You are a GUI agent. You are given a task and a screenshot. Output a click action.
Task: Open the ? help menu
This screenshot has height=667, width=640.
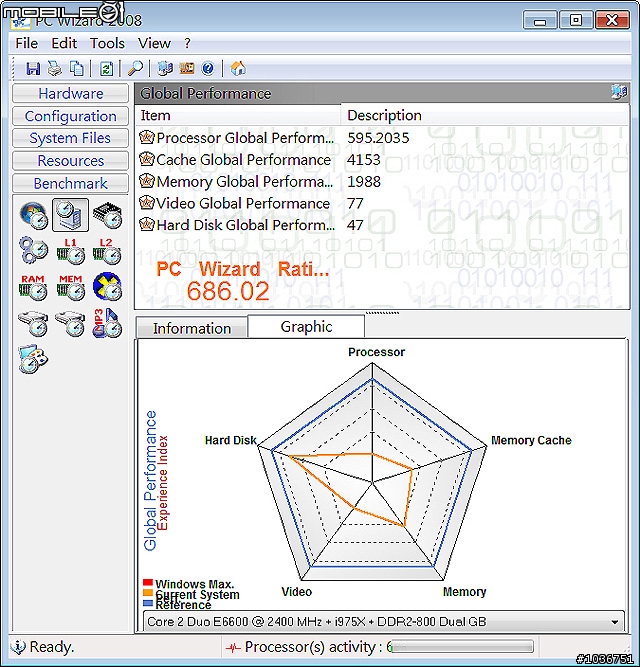(188, 43)
